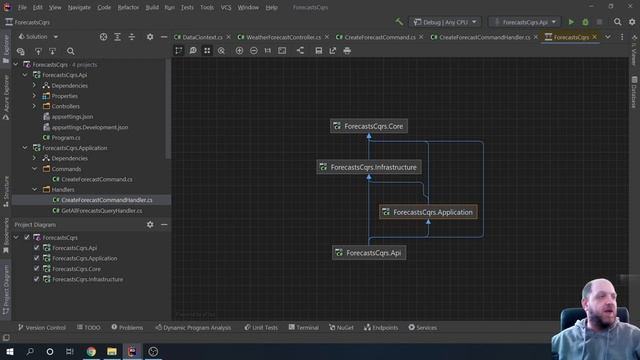Hide the Project Diagram panel

click(164, 224)
